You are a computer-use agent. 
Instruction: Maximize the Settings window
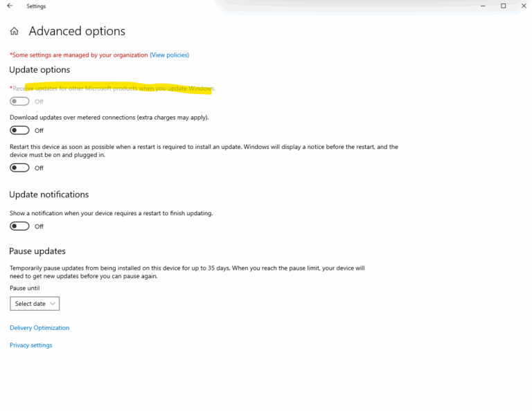click(504, 6)
